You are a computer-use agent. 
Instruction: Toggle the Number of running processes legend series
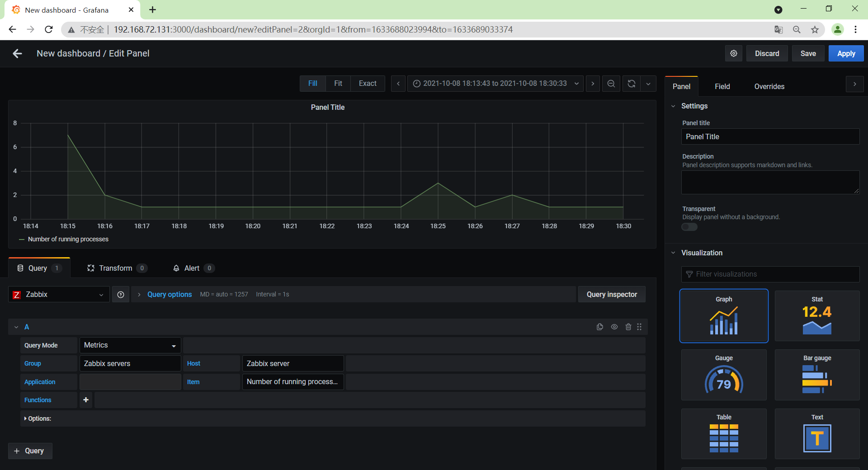tap(68, 240)
